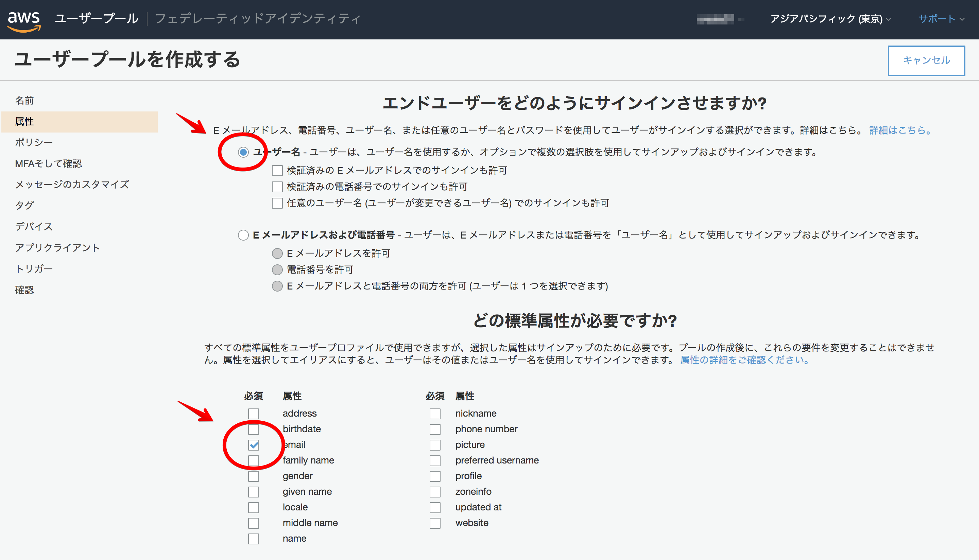979x560 pixels.
Task: Check the updated at required attribute
Action: (x=435, y=508)
